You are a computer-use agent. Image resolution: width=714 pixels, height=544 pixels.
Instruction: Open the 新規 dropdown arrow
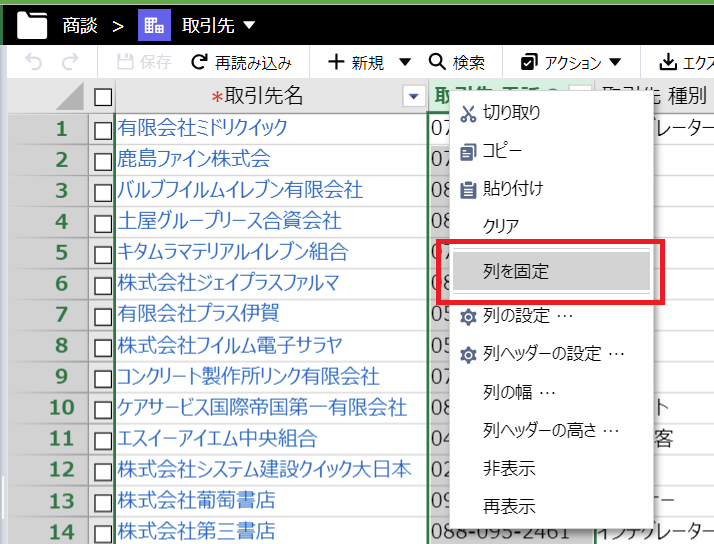point(405,62)
